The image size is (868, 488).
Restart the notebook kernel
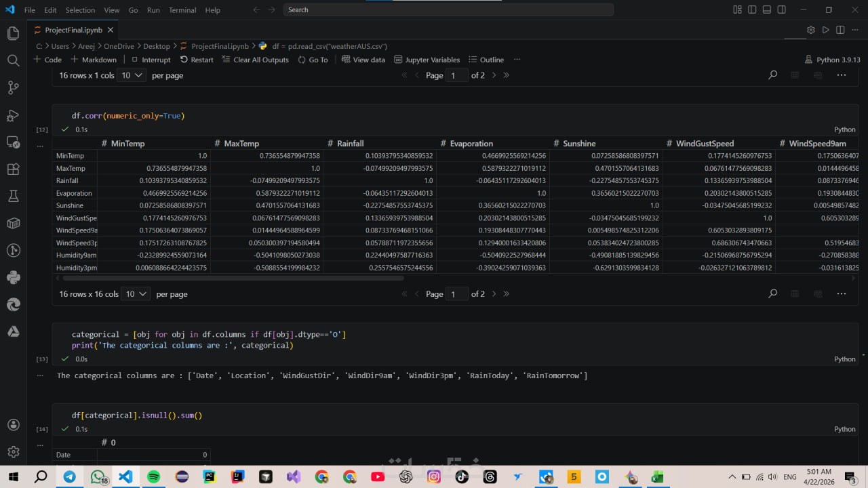click(197, 60)
